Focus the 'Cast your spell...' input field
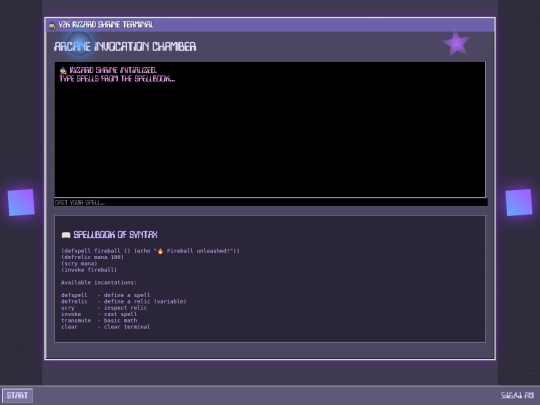Screen dimensions: 540x405 [271, 202]
